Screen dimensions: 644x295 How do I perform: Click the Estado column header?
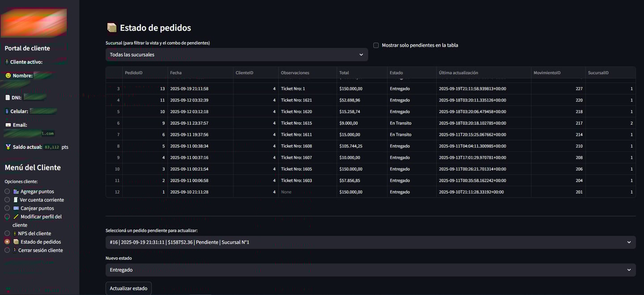411,73
